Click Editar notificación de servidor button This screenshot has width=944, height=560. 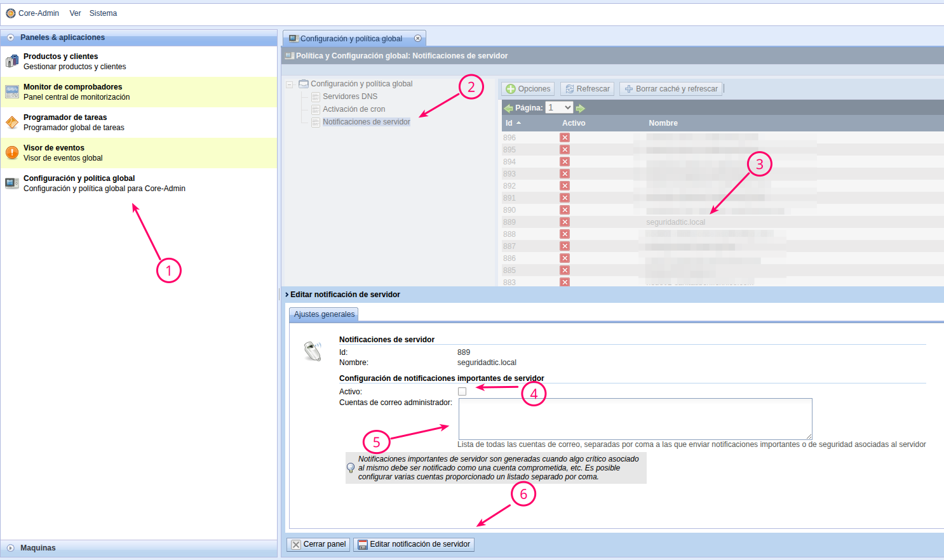(414, 544)
